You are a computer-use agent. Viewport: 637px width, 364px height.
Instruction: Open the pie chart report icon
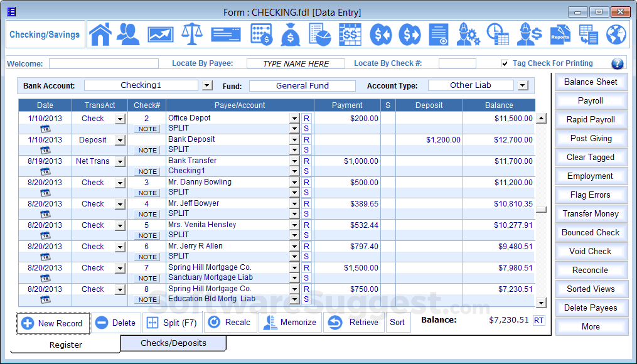click(320, 34)
